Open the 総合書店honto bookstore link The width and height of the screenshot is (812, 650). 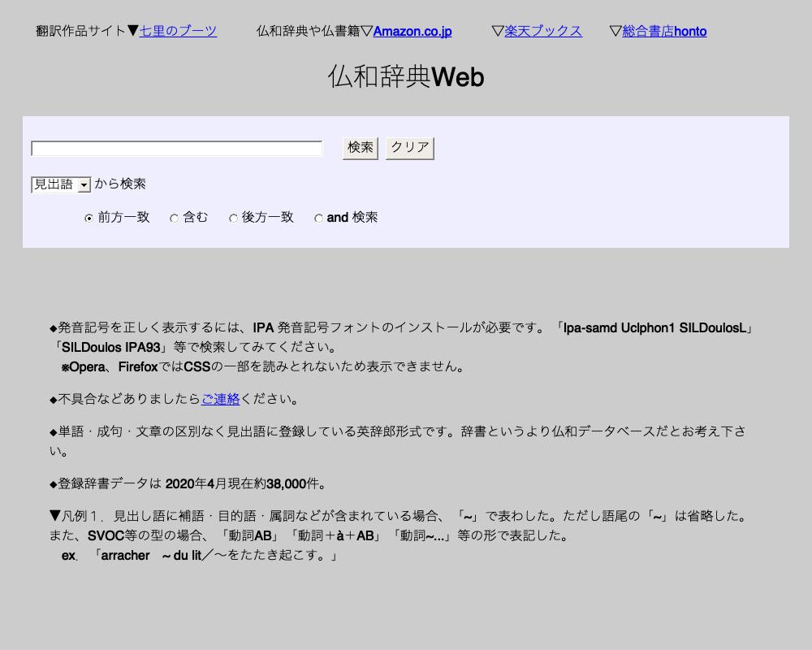(663, 32)
